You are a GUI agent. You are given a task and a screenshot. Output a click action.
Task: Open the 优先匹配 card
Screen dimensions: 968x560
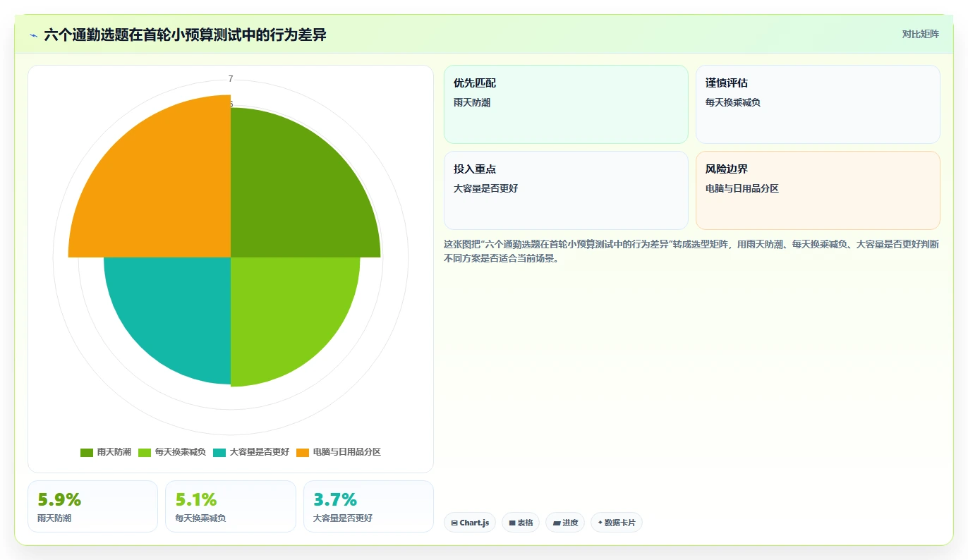566,104
